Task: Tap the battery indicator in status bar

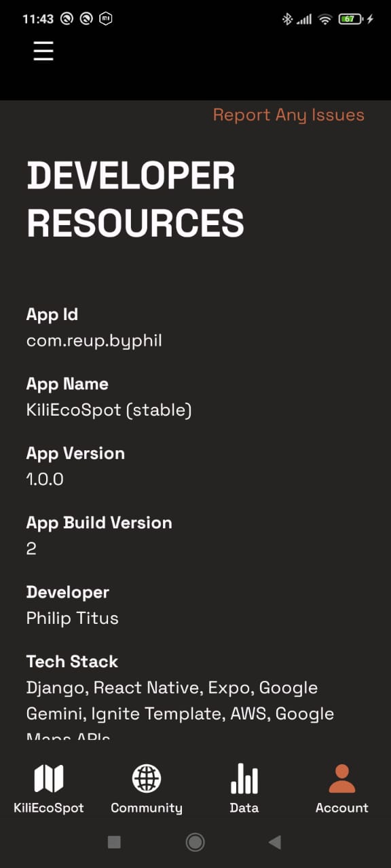Action: tap(350, 19)
